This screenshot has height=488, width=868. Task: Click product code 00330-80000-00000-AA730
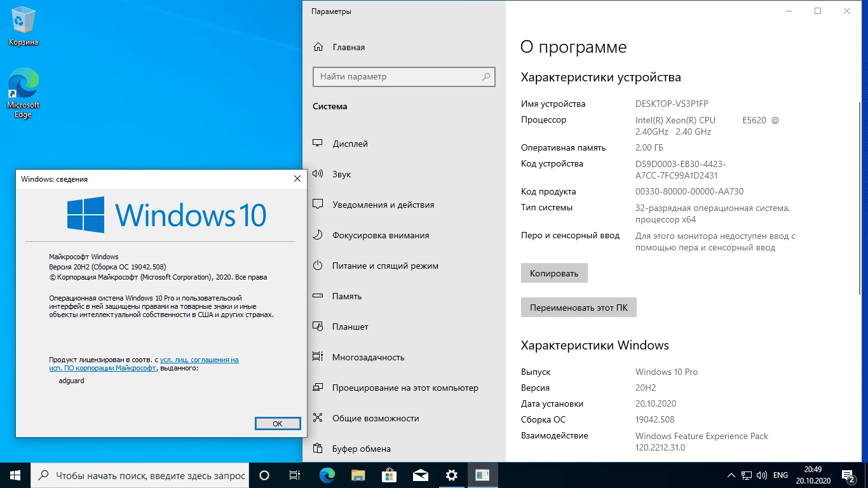pyautogui.click(x=689, y=191)
